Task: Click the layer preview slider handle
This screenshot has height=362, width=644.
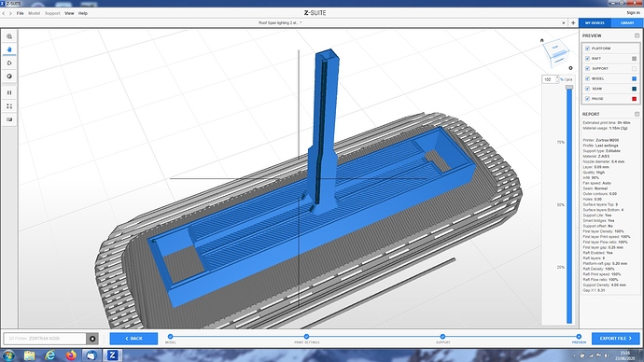Action: (569, 87)
